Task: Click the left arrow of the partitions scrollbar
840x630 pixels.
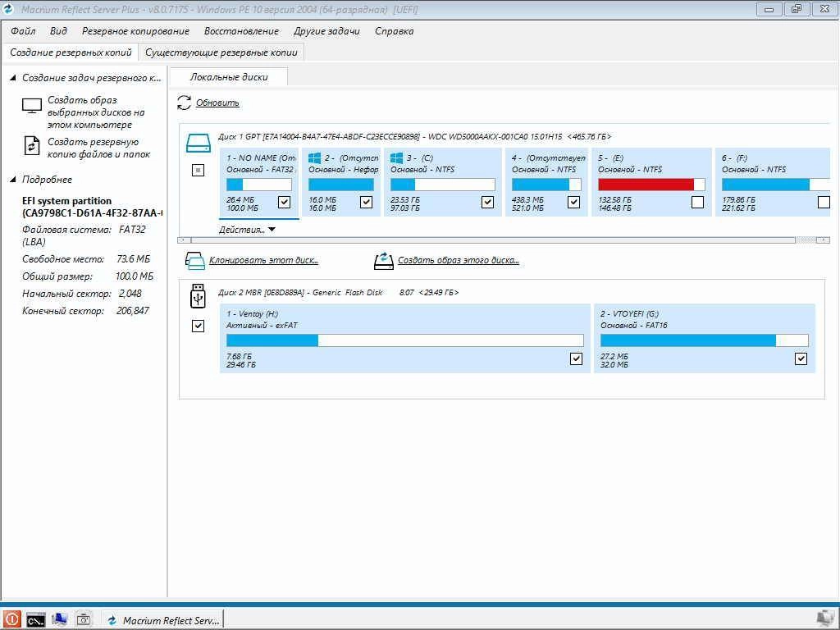Action: coord(184,240)
